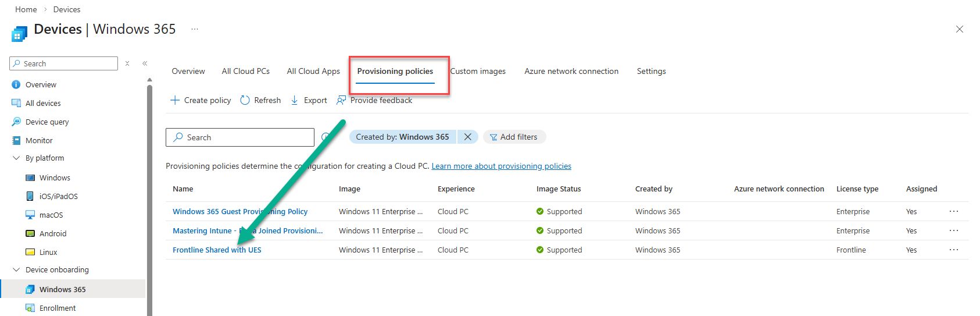The width and height of the screenshot is (980, 316).
Task: Open Learn more about provisioning policies link
Action: tap(501, 166)
